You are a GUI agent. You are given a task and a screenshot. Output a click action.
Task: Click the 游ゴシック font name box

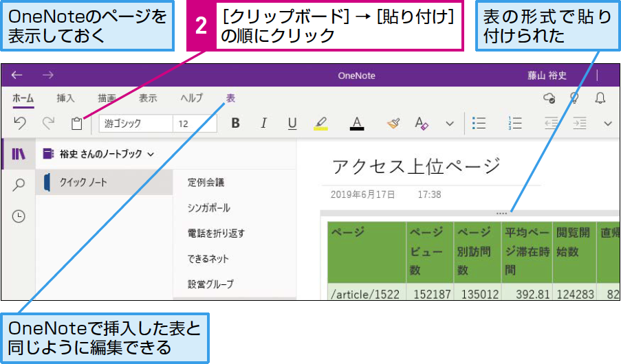coord(136,124)
